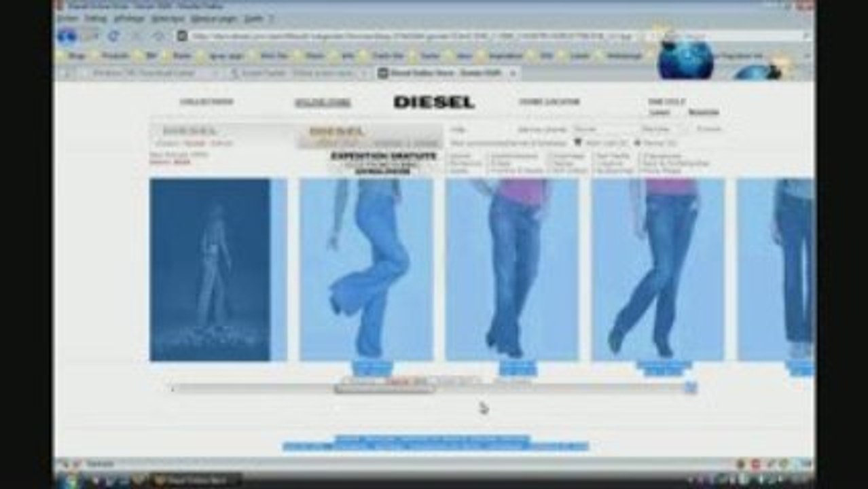This screenshot has height=489, width=868.
Task: Click the carousel right scroll arrow
Action: click(691, 388)
